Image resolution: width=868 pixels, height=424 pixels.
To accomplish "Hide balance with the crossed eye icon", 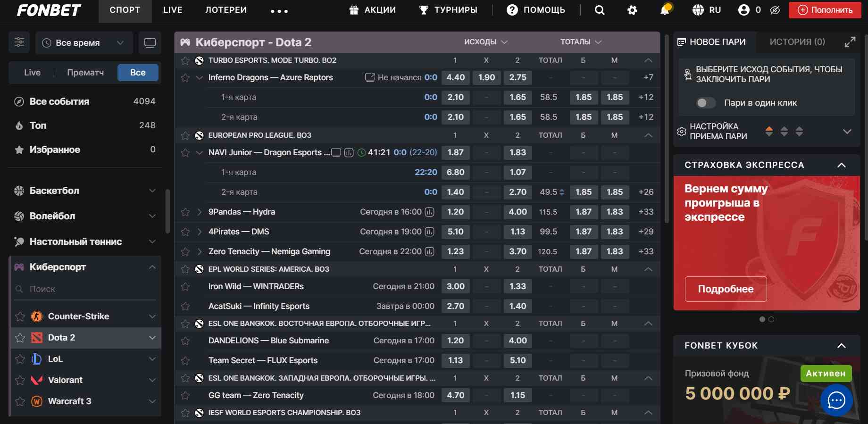I will [x=775, y=10].
